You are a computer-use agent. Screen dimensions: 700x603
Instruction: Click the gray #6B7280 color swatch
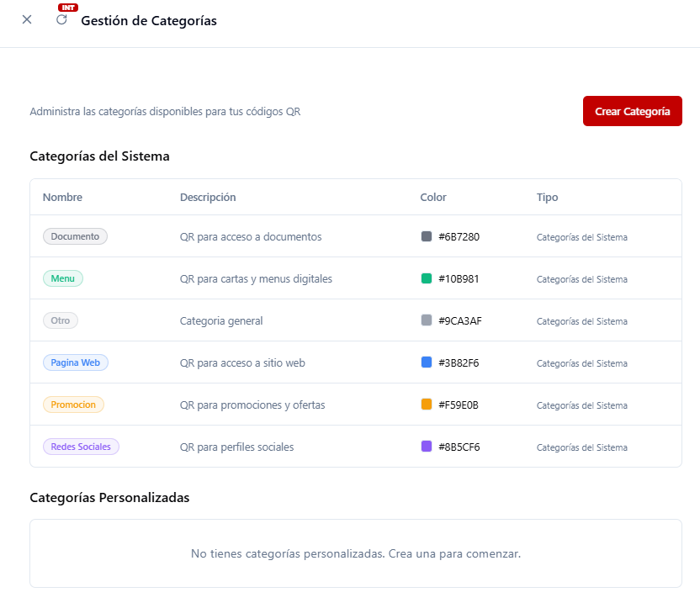(427, 236)
